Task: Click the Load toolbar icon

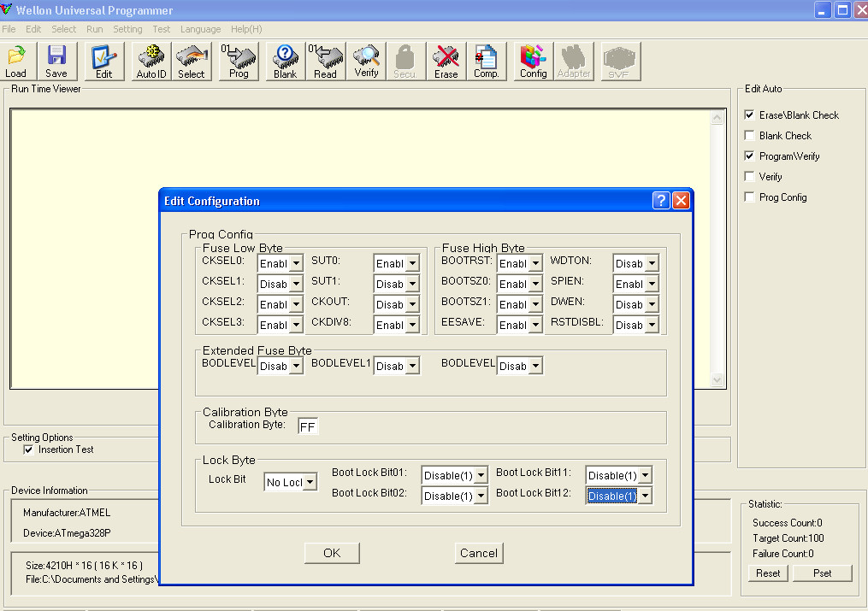Action: pos(16,62)
